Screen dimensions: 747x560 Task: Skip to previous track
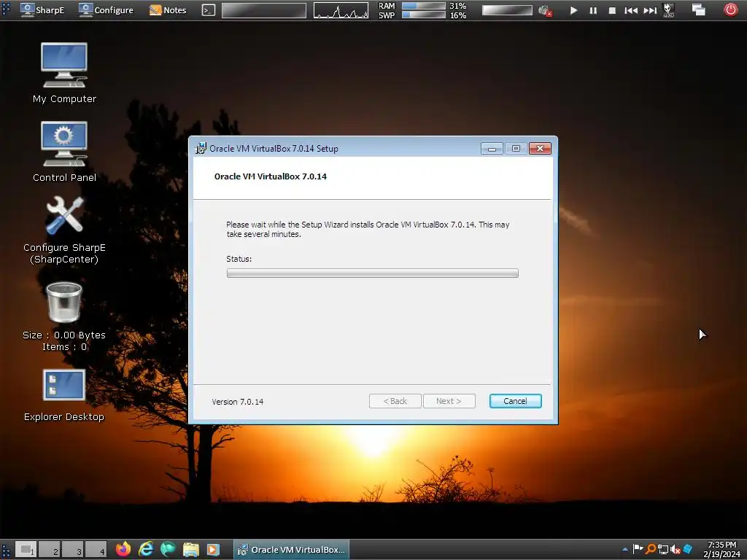(631, 10)
